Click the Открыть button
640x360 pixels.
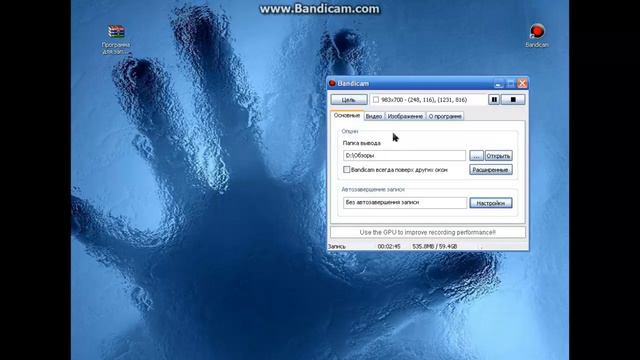(x=498, y=156)
